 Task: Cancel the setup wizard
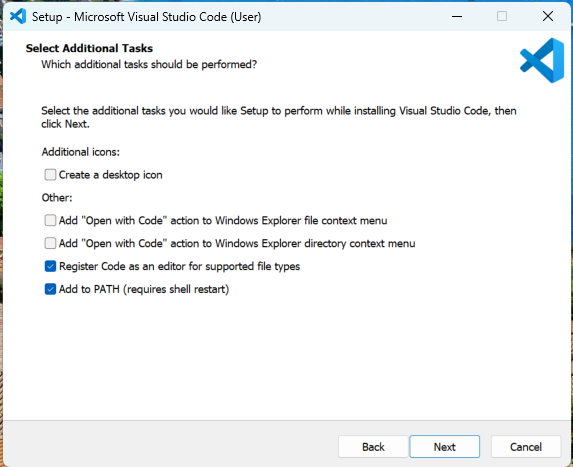(526, 447)
